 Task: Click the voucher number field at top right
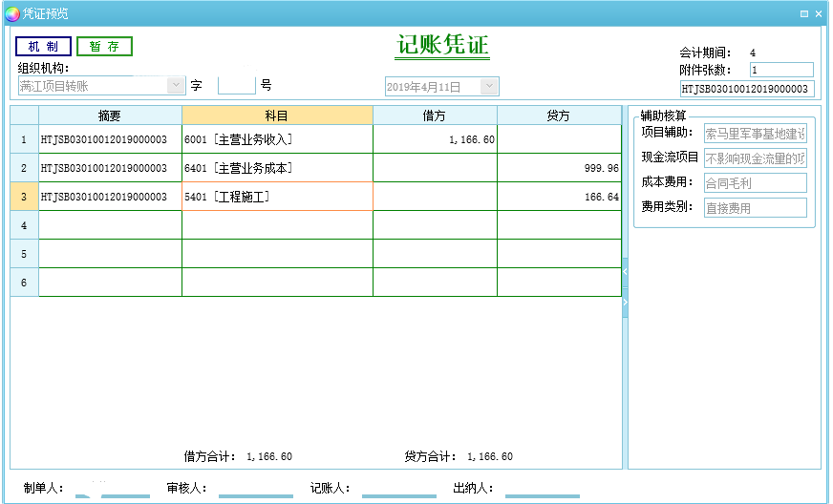(x=746, y=89)
